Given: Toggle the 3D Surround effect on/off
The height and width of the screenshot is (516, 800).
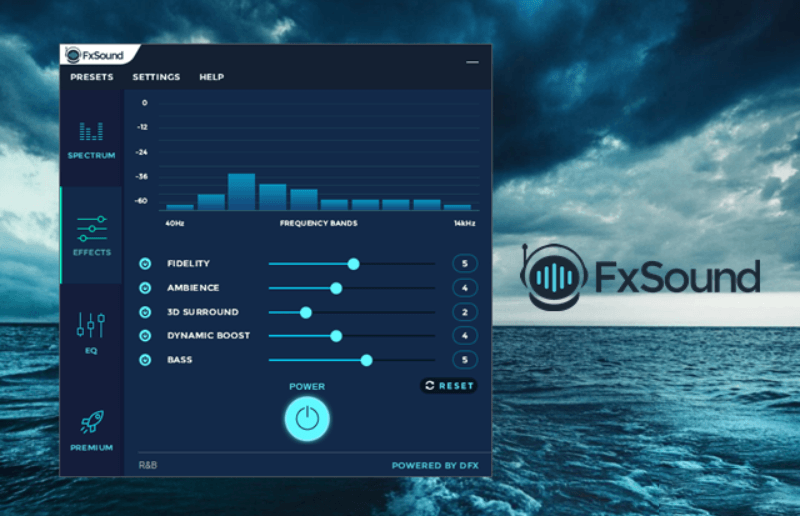Looking at the screenshot, I should (145, 312).
